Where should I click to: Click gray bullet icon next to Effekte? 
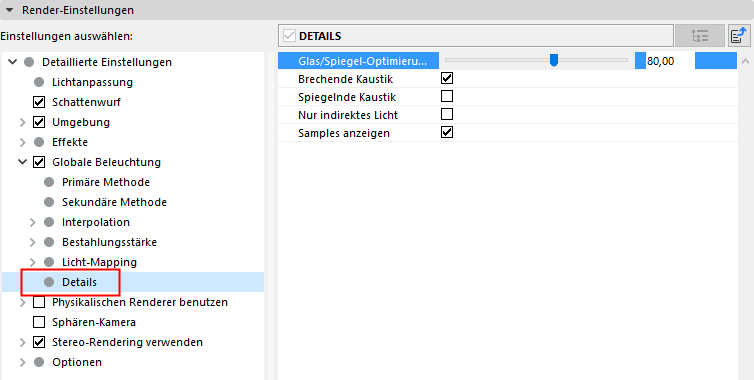[x=39, y=142]
